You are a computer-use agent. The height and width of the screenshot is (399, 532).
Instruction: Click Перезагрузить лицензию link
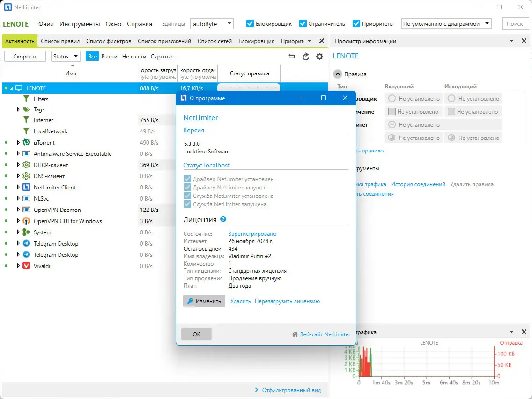287,301
